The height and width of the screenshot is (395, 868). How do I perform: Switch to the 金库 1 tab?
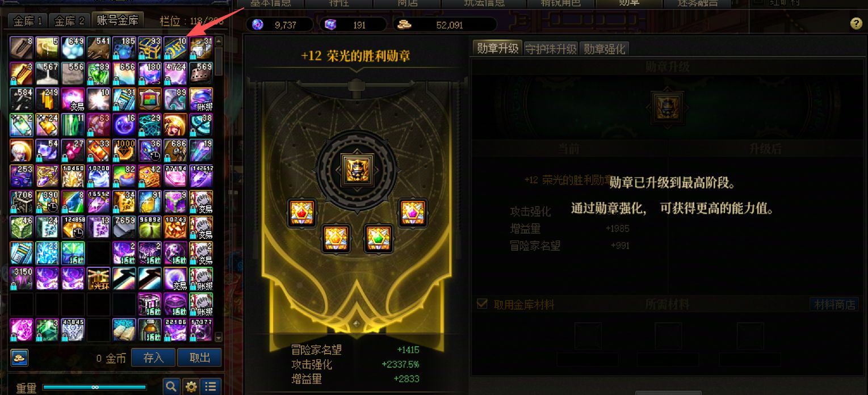(x=28, y=21)
